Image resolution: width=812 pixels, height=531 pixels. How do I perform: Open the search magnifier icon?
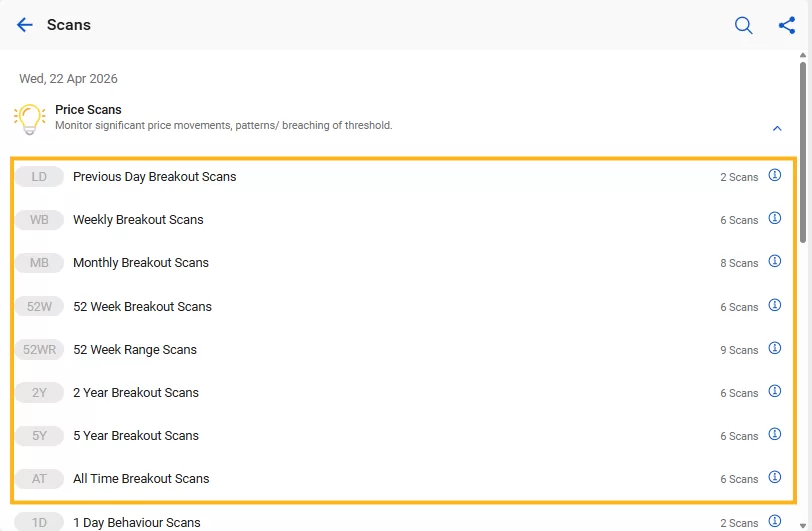(x=743, y=25)
